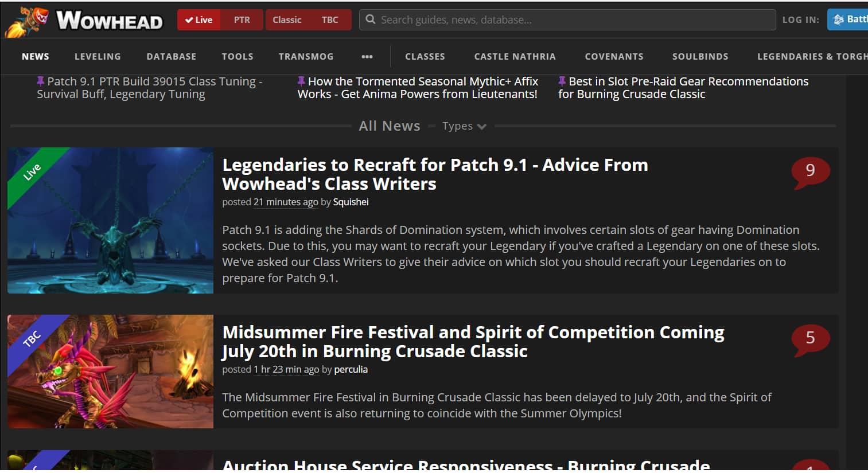
Task: Switch to the TBC version
Action: tap(330, 19)
